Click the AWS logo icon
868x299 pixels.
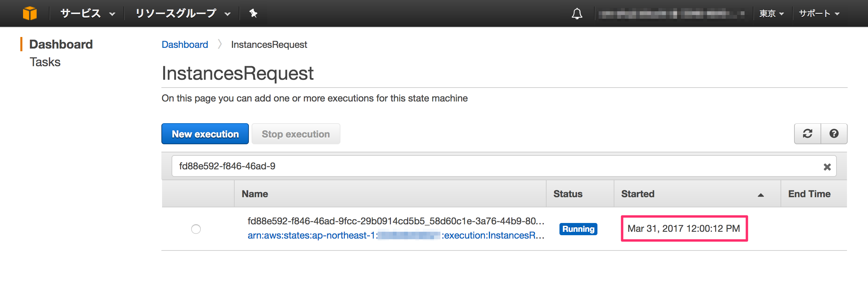(30, 13)
